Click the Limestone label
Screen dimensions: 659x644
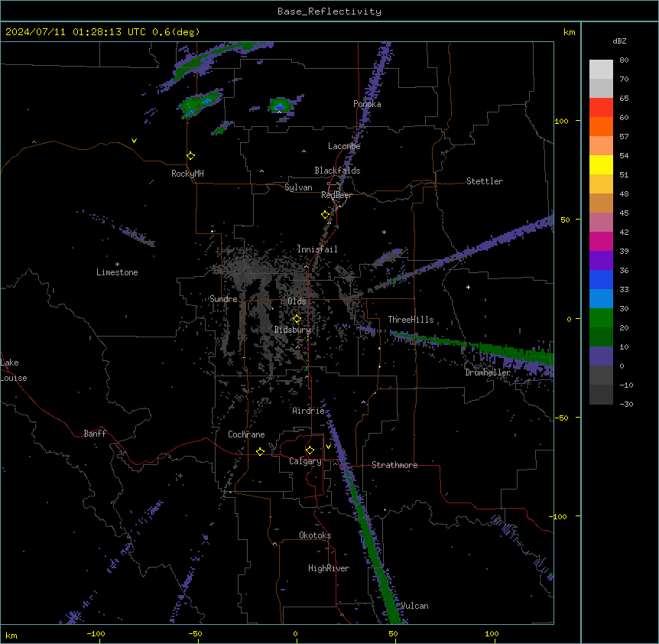coord(117,272)
